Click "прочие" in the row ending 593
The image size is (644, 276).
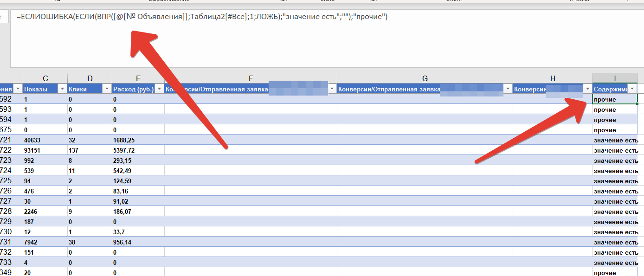605,109
